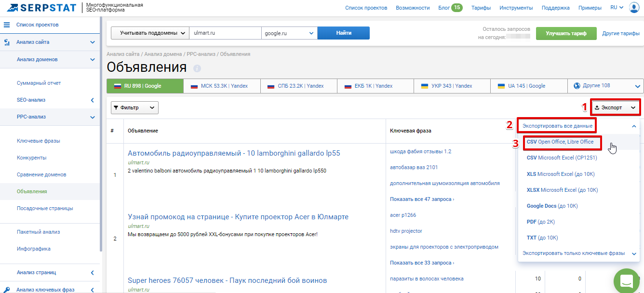Image resolution: width=644 pixels, height=293 pixels.
Task: Expand Экспортировать только ключевые фразы section
Action: tap(633, 253)
